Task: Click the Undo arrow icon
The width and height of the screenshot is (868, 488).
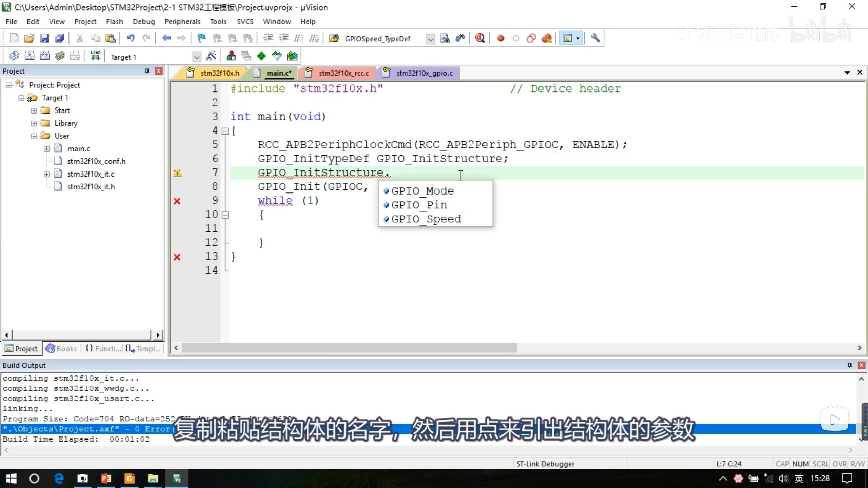Action: coord(131,38)
